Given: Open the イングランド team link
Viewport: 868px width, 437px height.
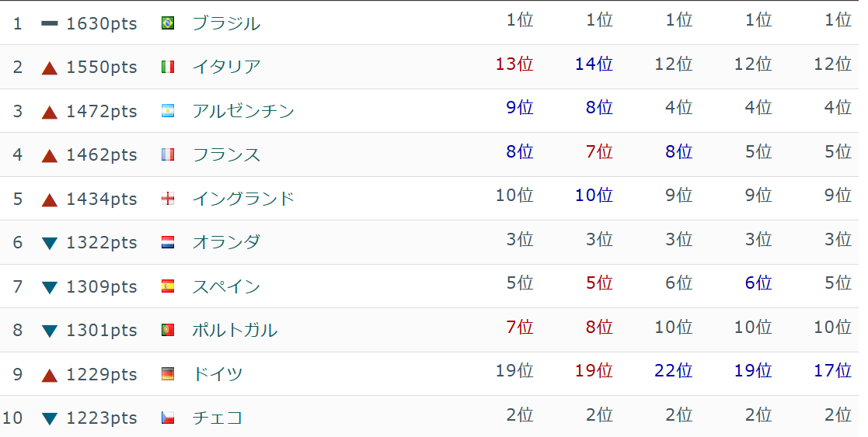Looking at the screenshot, I should click(x=243, y=199).
